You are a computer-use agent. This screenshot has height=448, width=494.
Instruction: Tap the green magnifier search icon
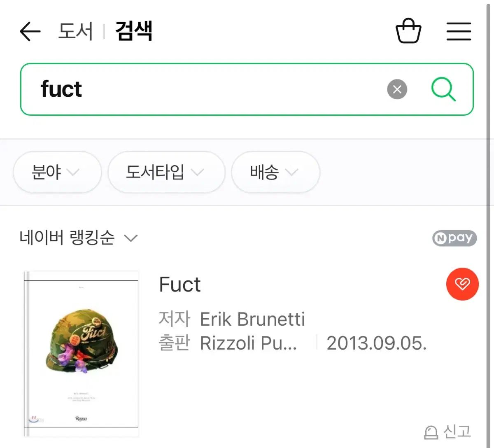pos(443,89)
